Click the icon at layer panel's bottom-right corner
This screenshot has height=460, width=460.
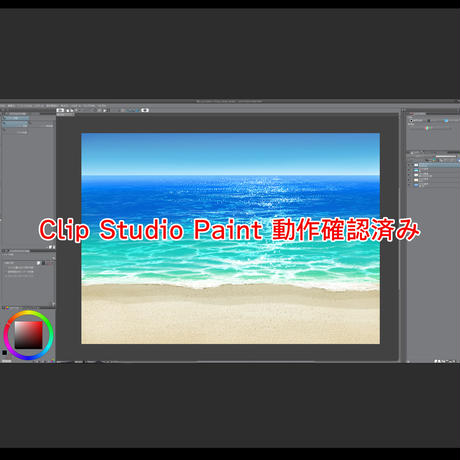click(x=453, y=361)
